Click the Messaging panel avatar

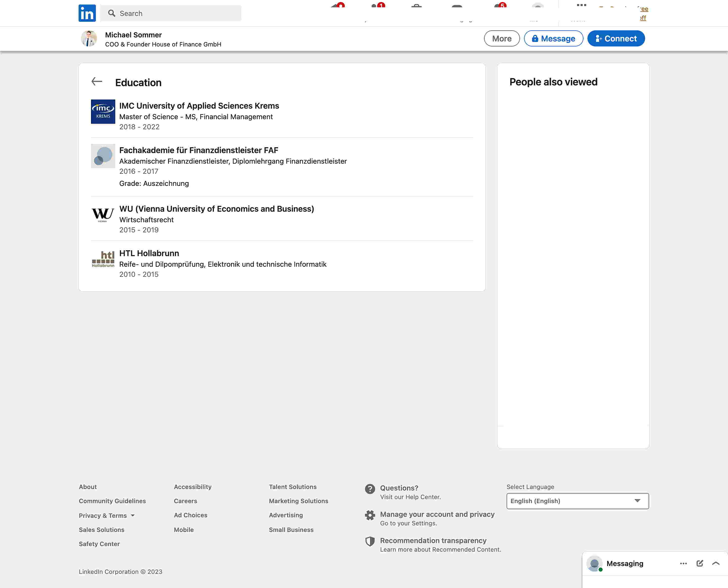595,563
